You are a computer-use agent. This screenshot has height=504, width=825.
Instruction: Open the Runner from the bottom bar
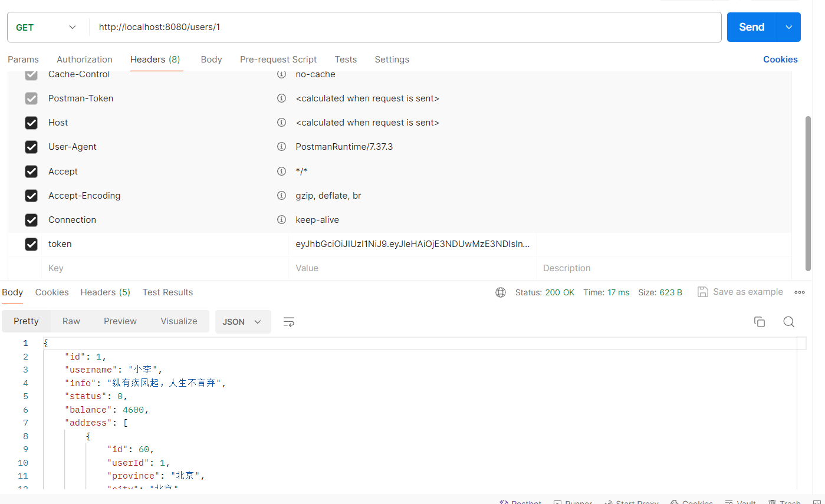[573, 501]
